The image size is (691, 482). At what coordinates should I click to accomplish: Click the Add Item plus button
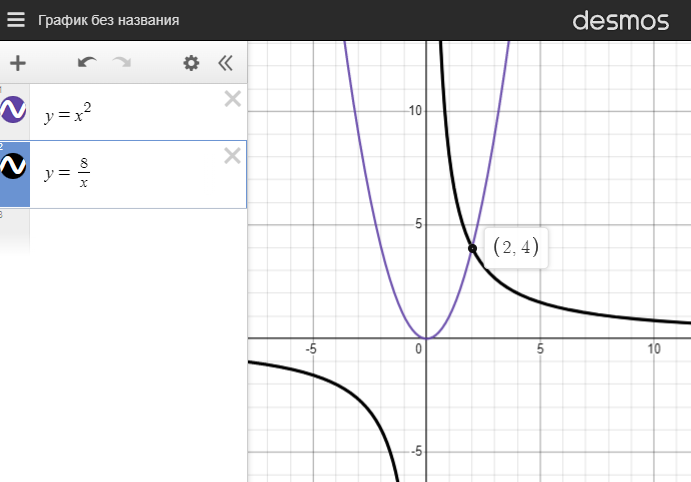[x=18, y=63]
